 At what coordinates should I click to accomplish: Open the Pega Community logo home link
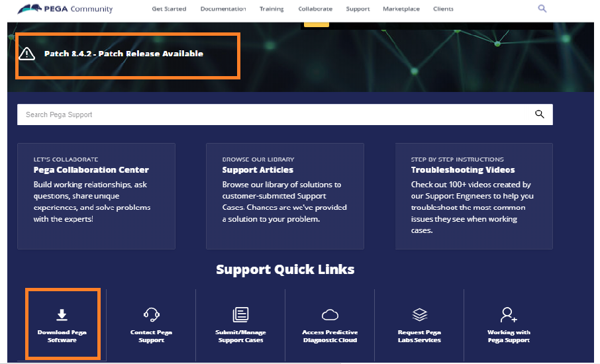[x=65, y=9]
